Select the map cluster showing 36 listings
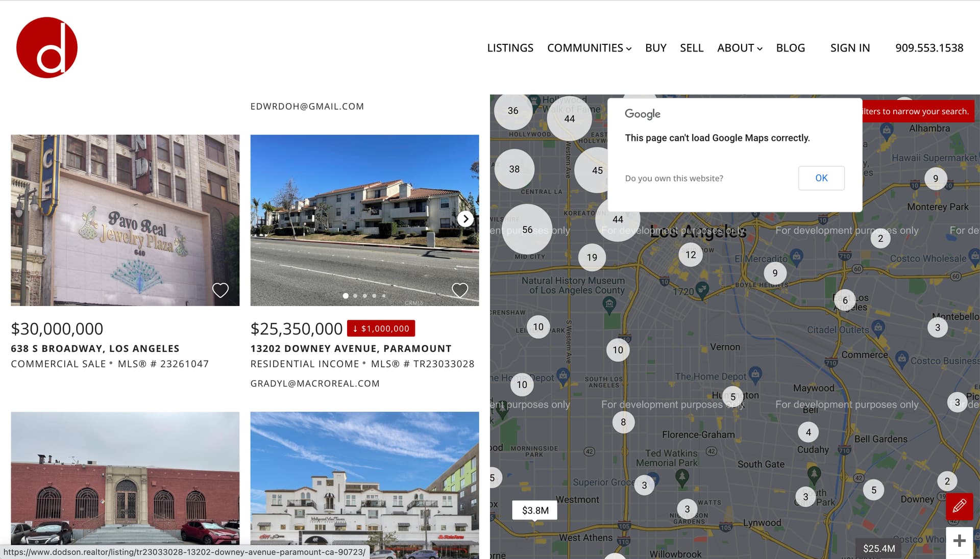Viewport: 980px width, 559px height. point(513,111)
